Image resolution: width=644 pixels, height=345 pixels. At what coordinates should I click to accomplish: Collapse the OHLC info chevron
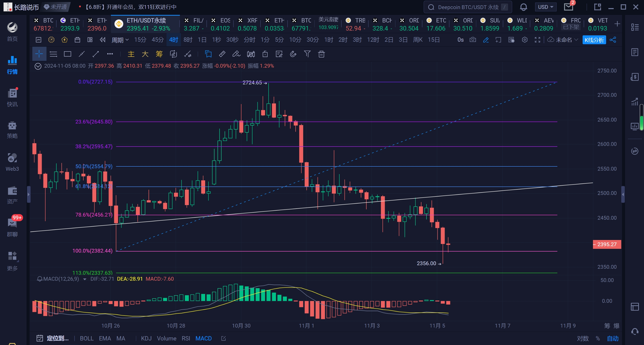(38, 66)
